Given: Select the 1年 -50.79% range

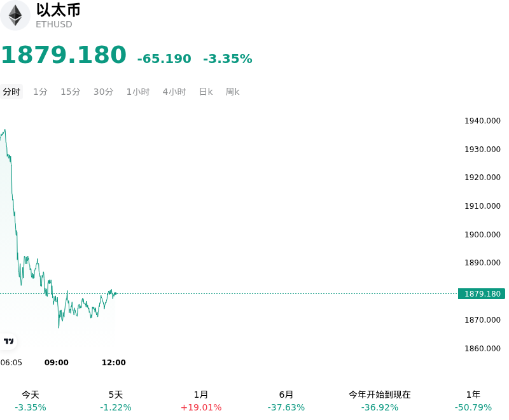Looking at the screenshot, I should (473, 401).
